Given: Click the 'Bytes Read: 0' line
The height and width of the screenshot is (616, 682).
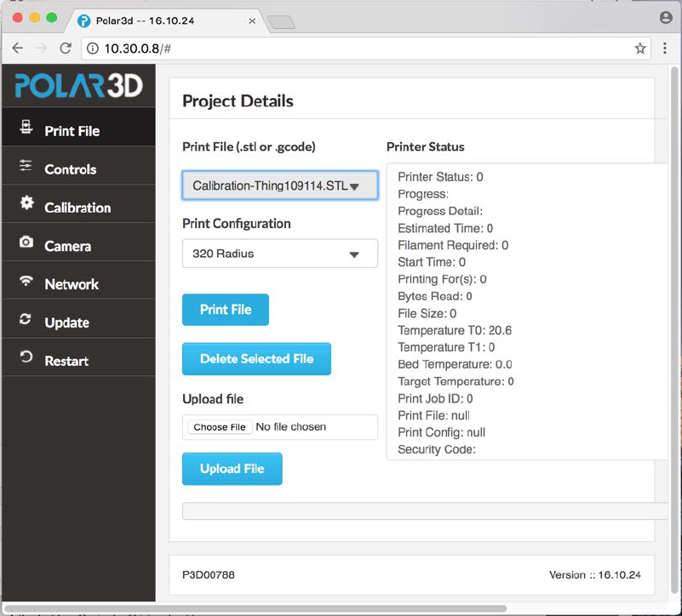Looking at the screenshot, I should (434, 296).
